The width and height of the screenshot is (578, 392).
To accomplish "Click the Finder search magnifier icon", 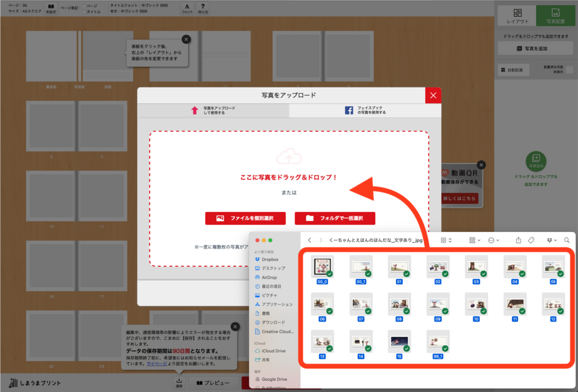I will [x=567, y=240].
